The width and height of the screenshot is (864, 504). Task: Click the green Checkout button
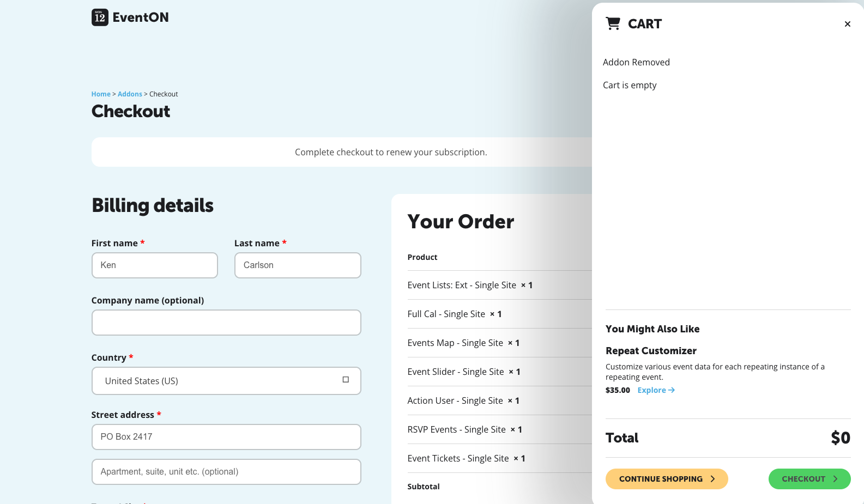809,479
